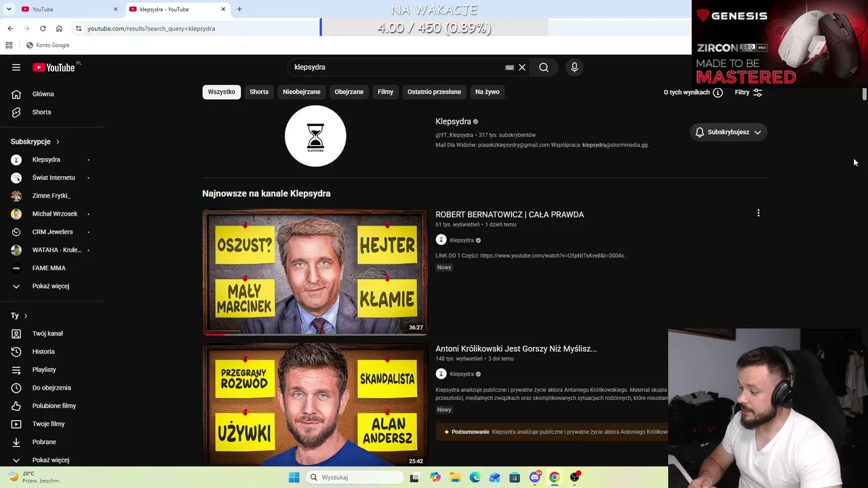Image resolution: width=868 pixels, height=488 pixels.
Task: Expand 'Pokaż więcej' under the Ty section
Action: point(50,460)
